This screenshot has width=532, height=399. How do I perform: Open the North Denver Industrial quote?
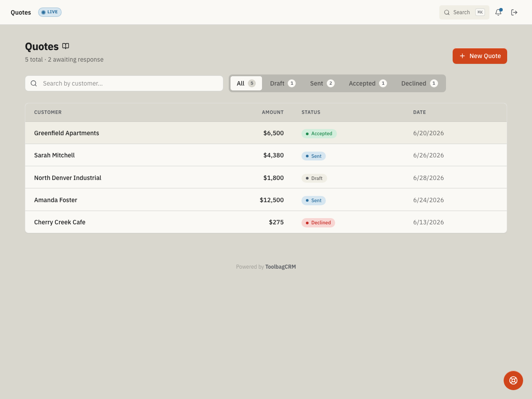(x=266, y=177)
